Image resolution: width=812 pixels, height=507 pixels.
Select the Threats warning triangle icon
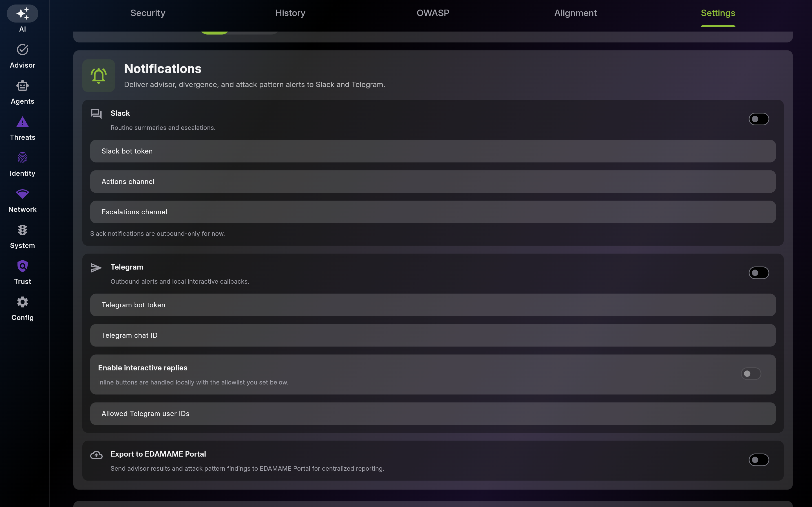click(x=23, y=122)
